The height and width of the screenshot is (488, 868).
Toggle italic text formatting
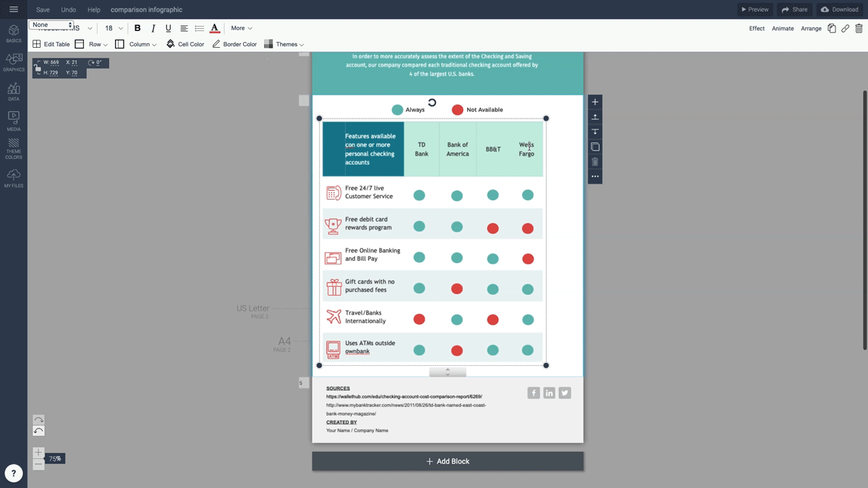(153, 27)
